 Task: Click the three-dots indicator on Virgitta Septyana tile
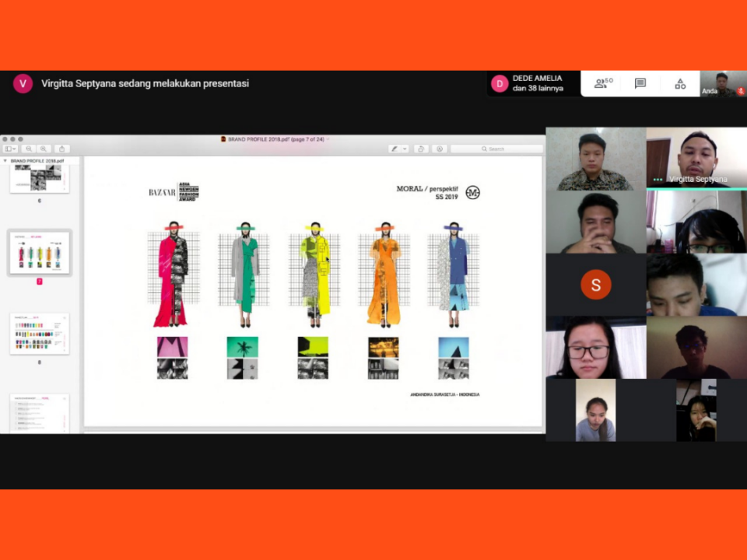[658, 180]
